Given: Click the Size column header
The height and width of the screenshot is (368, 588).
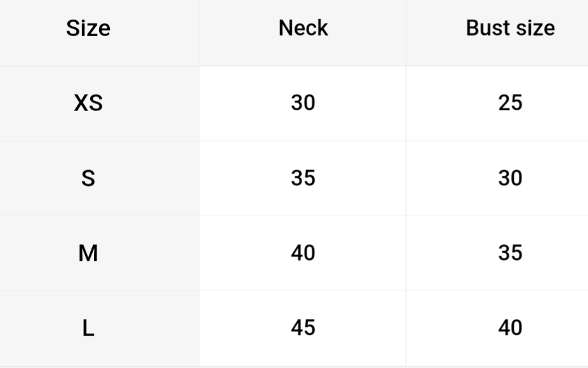Looking at the screenshot, I should pyautogui.click(x=88, y=29).
